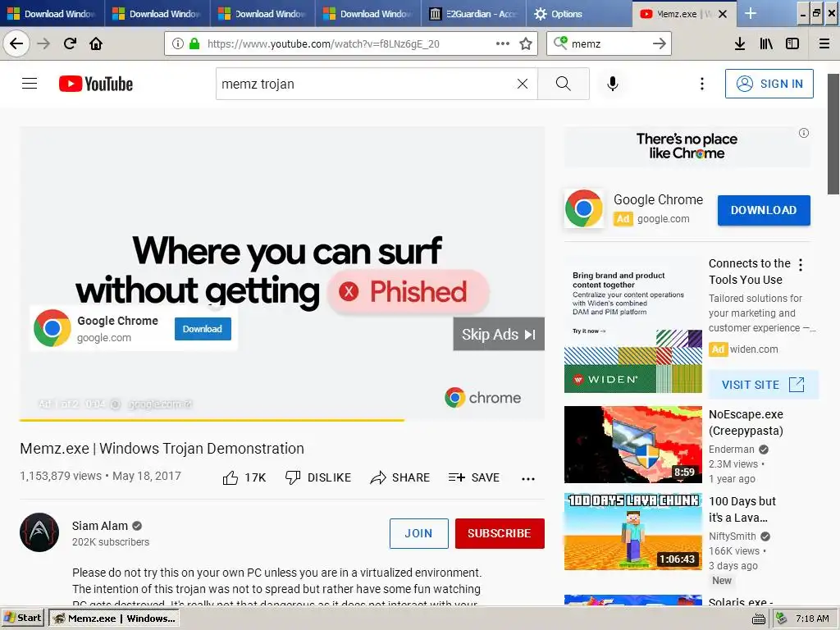Click the on-screen keyboard tray icon
The height and width of the screenshot is (630, 840).
click(x=758, y=619)
